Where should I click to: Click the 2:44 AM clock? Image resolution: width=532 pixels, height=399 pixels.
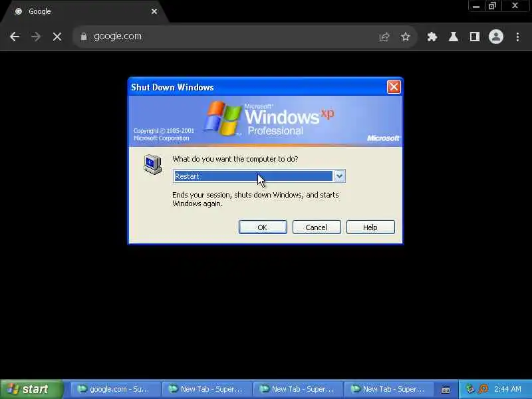coord(507,389)
